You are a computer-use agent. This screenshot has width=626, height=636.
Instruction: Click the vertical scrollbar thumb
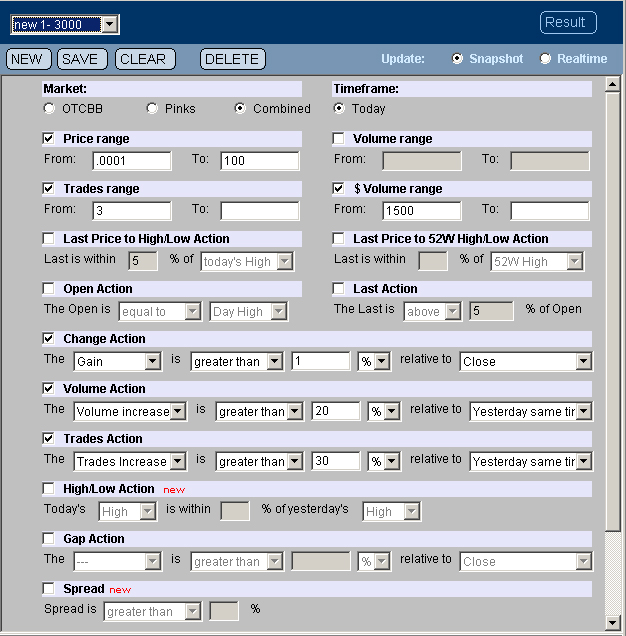(x=612, y=312)
